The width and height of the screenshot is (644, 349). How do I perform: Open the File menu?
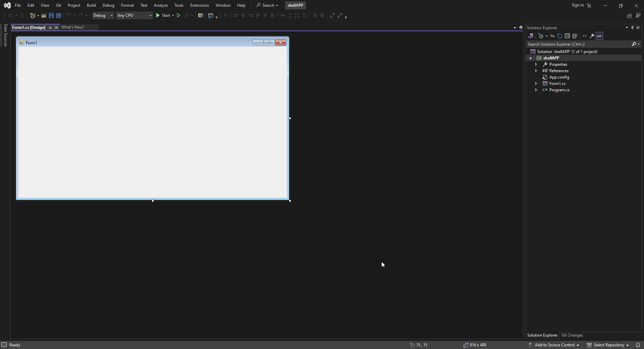tap(18, 5)
